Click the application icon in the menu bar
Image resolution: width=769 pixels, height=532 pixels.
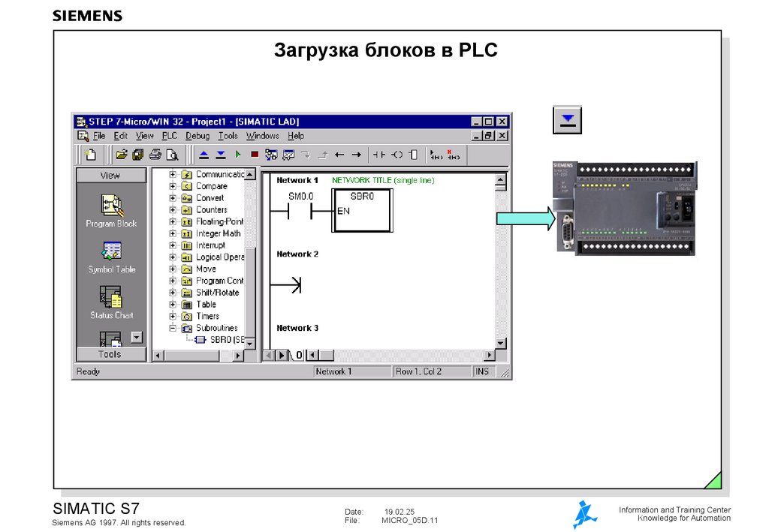pos(83,136)
